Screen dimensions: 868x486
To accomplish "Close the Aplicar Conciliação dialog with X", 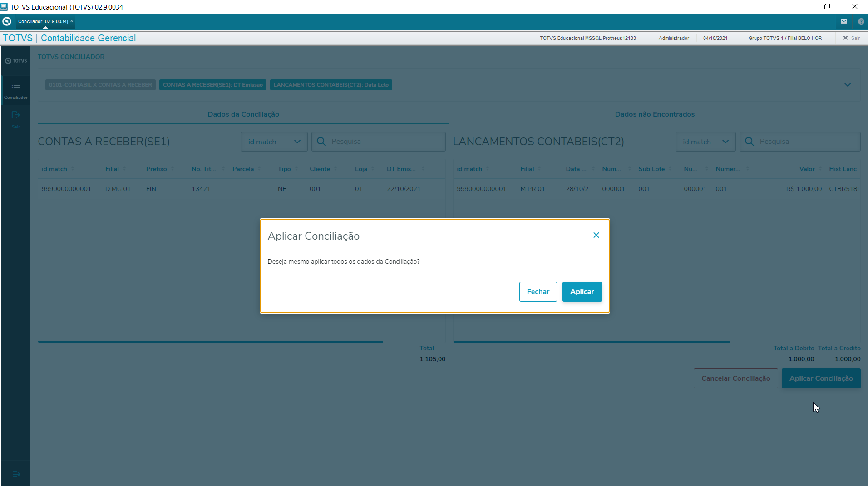I will [x=596, y=235].
